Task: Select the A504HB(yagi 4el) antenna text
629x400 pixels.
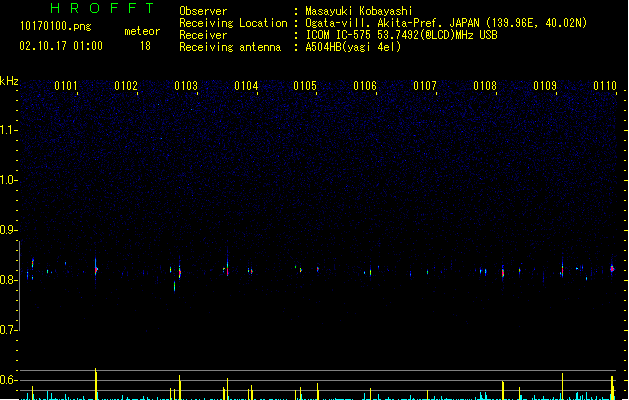Action: pyautogui.click(x=353, y=47)
